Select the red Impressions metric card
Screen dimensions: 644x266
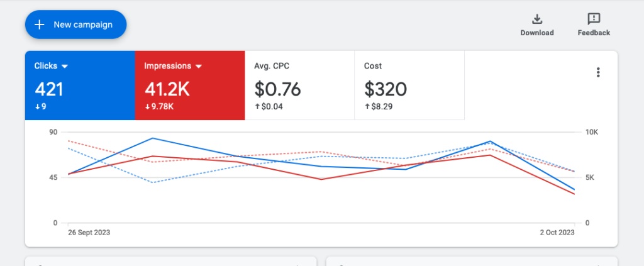pyautogui.click(x=190, y=86)
